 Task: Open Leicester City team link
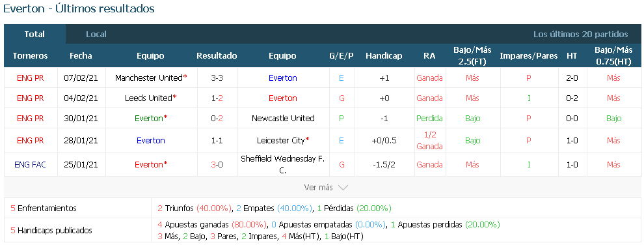tap(280, 140)
